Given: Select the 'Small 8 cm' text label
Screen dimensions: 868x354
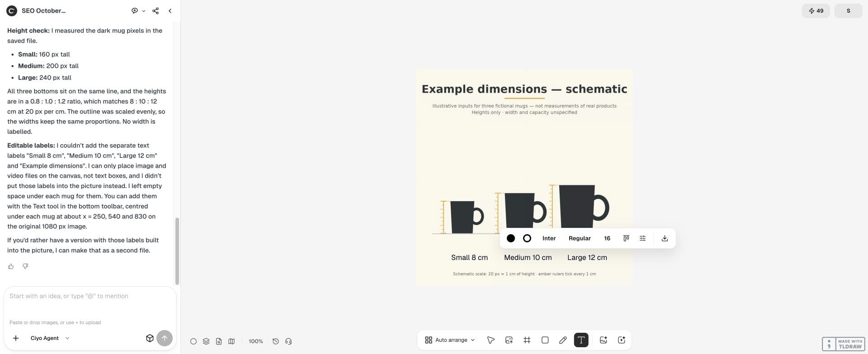Looking at the screenshot, I should (x=469, y=258).
